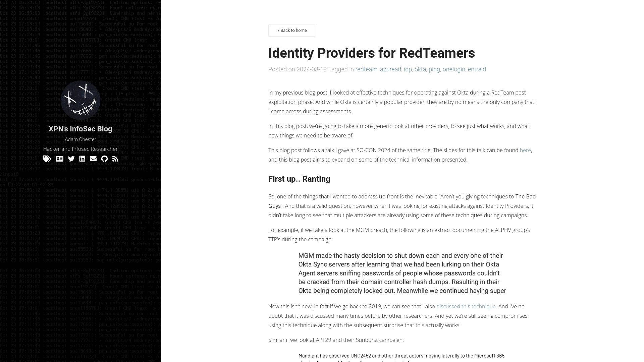The height and width of the screenshot is (362, 644).
Task: Open the contact card icon in sidebar
Action: pos(59,158)
